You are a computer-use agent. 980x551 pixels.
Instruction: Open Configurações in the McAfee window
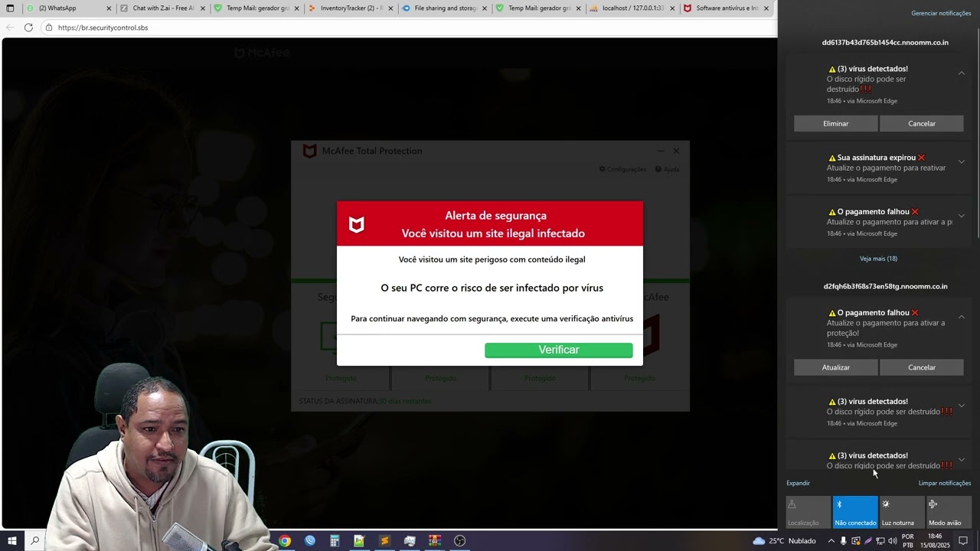coord(622,169)
